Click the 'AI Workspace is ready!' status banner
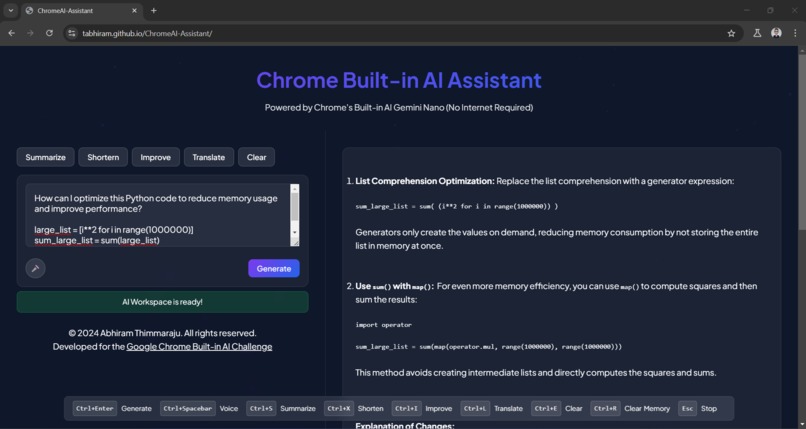Screen dimensions: 806x429 pos(162,302)
